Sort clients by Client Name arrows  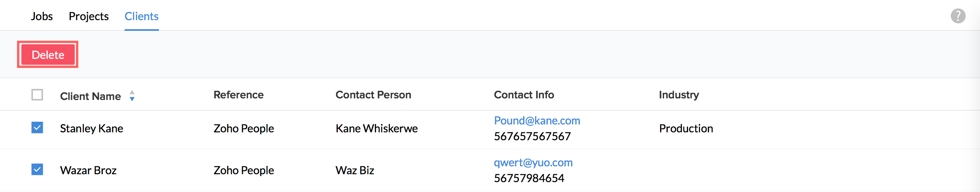tap(132, 96)
